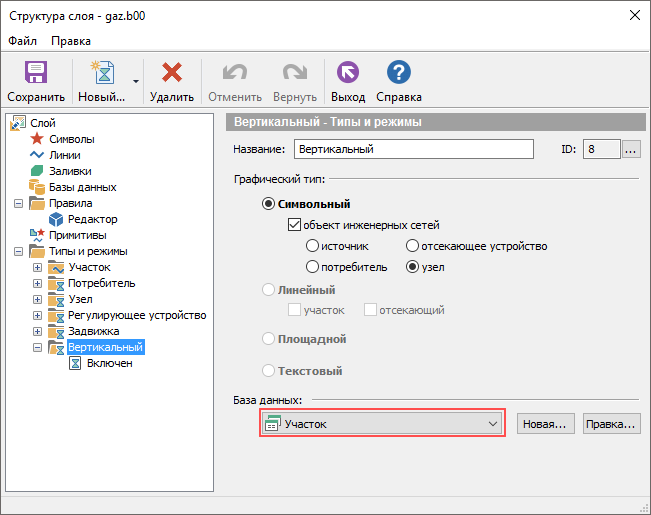Collapse the Типы и режимы node
Screen dimensions: 651x515
[18, 251]
